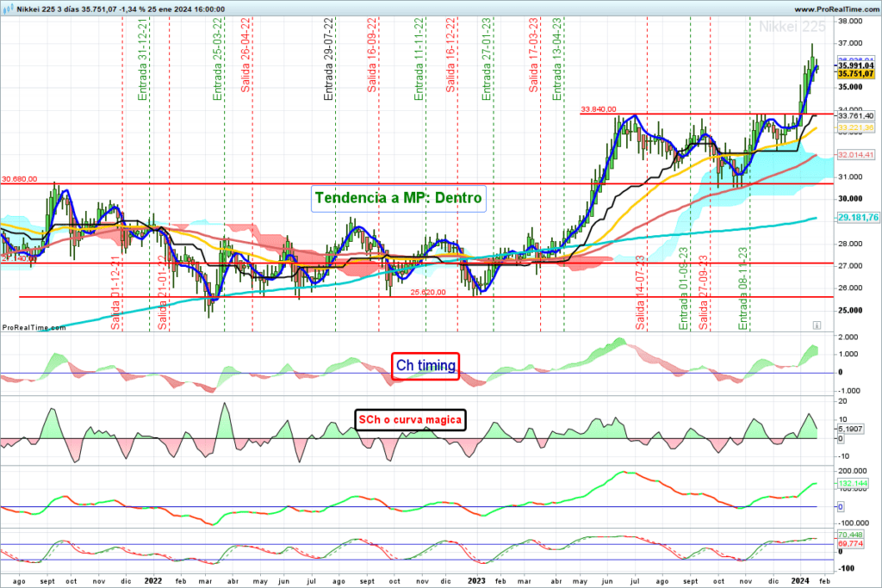Click the 'Entrada 11-11-22' marker label

(x=419, y=59)
